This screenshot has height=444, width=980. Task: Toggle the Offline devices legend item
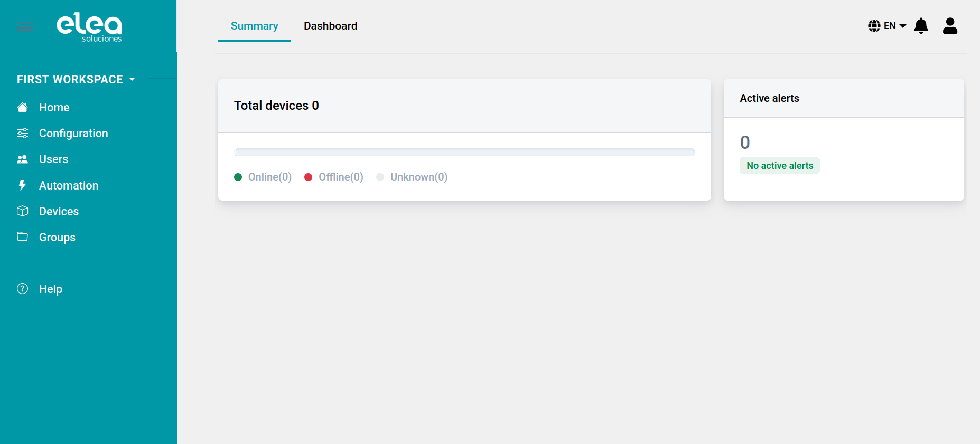(334, 177)
